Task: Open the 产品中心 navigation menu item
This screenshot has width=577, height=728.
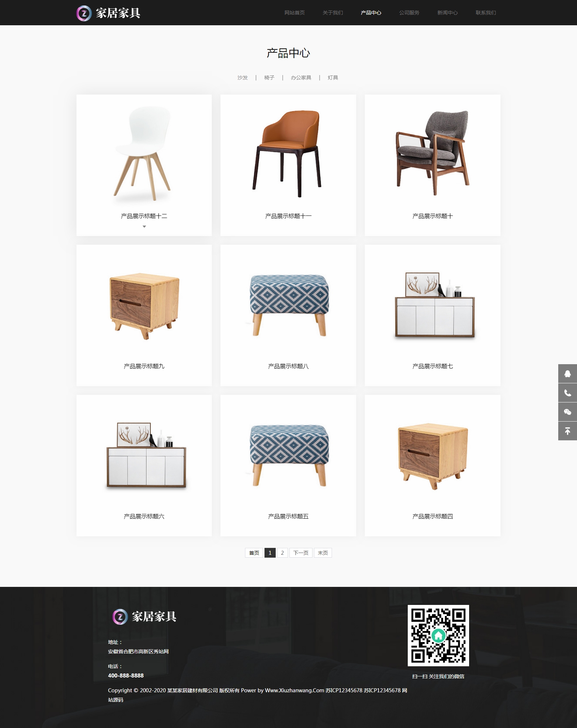Action: click(371, 13)
